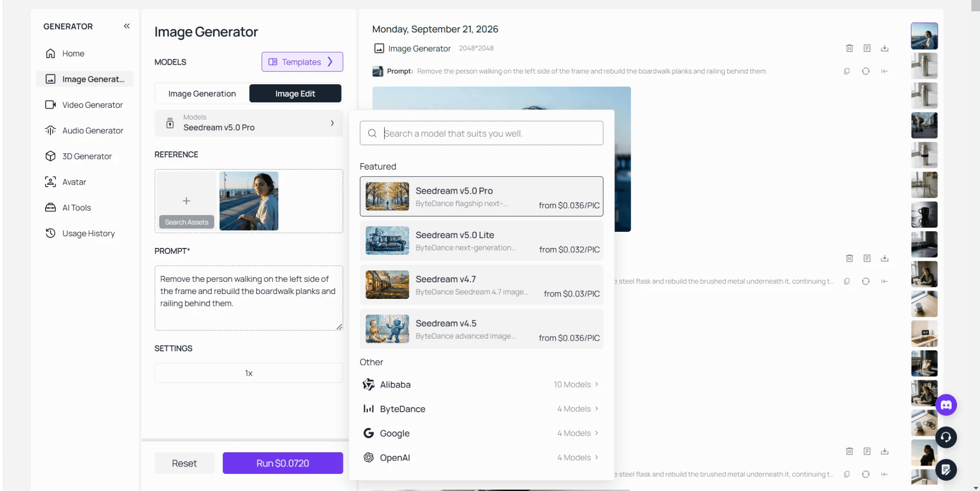Add a reference image with plus tile
This screenshot has width=980, height=491.
coord(186,201)
